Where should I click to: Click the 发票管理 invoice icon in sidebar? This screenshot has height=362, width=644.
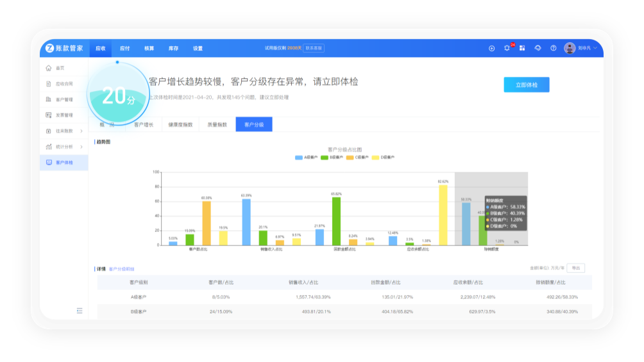[49, 115]
